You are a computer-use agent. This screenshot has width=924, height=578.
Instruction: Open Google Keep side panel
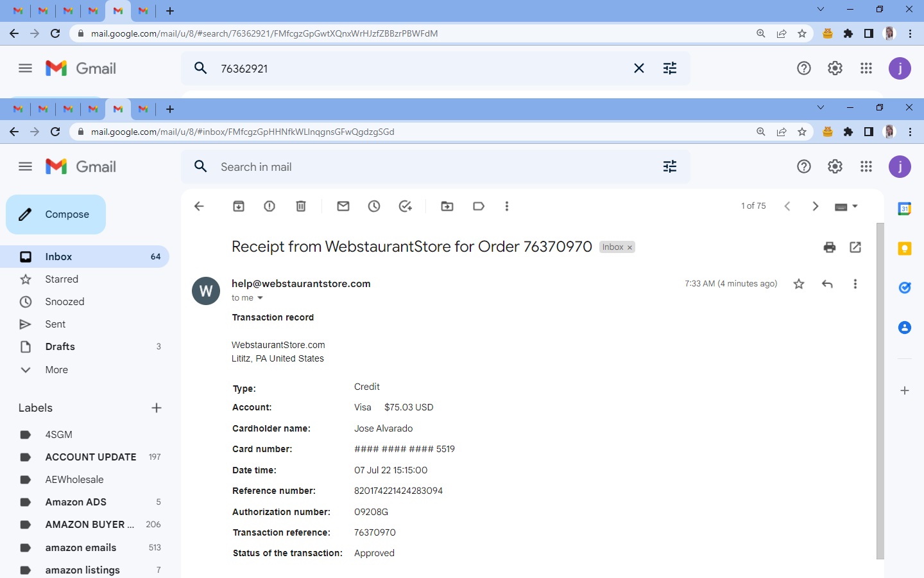point(905,249)
